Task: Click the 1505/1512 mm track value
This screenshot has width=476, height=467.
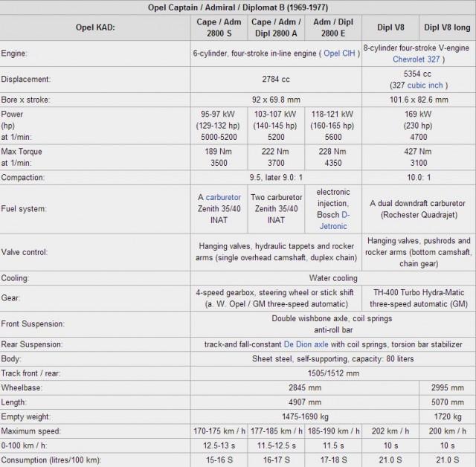Action: (333, 373)
